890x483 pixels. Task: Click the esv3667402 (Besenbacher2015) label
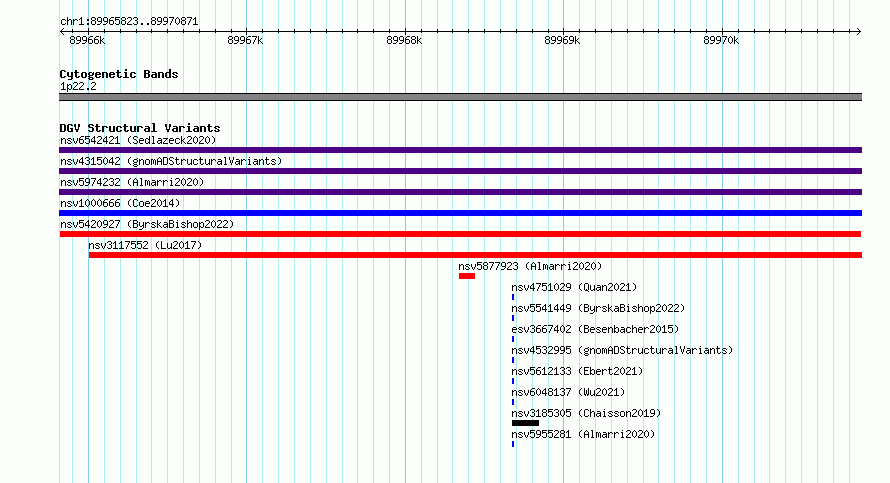click(595, 329)
